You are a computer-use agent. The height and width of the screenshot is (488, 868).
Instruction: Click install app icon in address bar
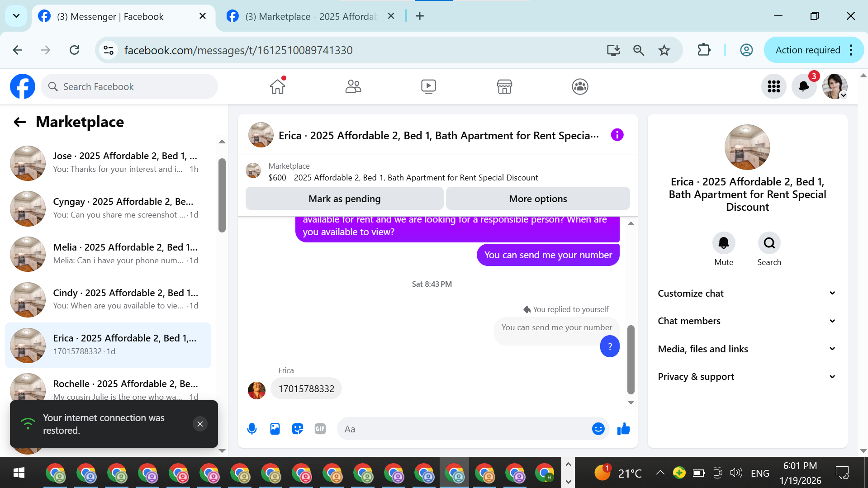tap(613, 50)
